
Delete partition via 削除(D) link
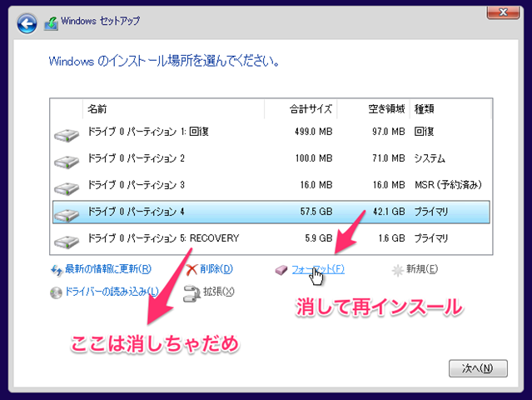(216, 269)
